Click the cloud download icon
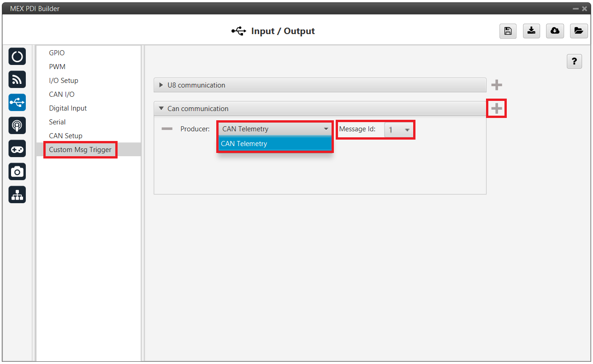This screenshot has height=364, width=593. tap(555, 31)
